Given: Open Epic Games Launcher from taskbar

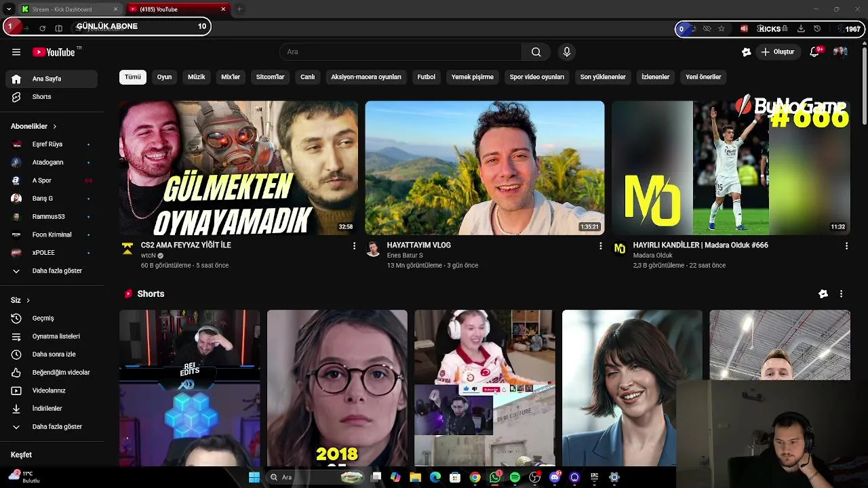Looking at the screenshot, I should point(594,477).
